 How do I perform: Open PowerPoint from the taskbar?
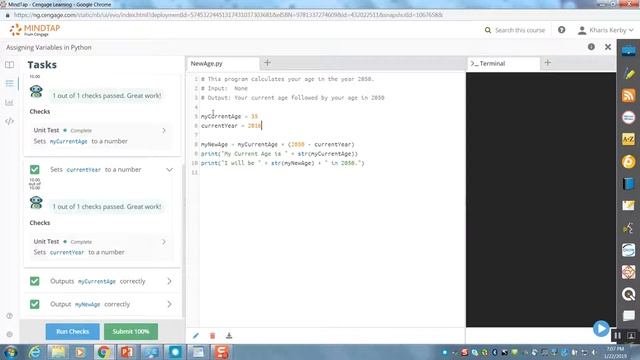(127, 352)
